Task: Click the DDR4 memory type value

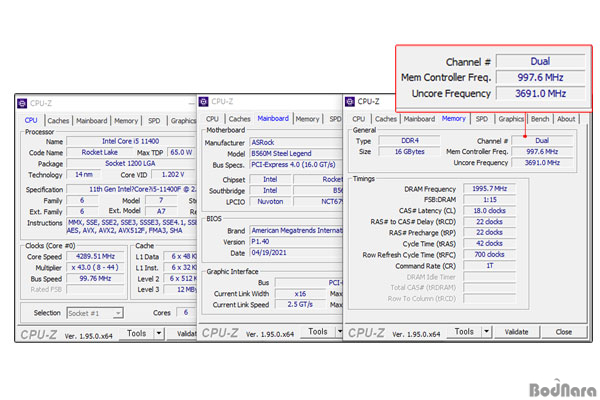Action: (409, 141)
